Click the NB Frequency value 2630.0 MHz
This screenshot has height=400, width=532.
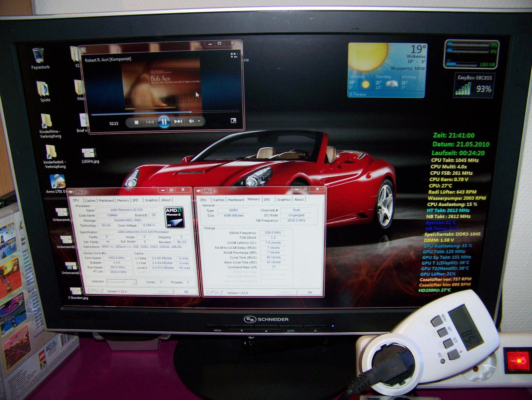point(296,221)
